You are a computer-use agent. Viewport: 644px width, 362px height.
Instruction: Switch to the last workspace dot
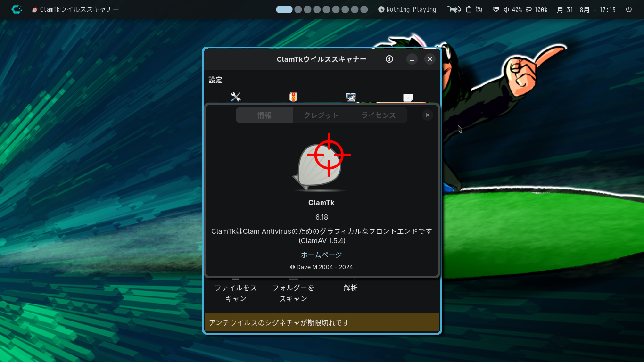[364, 9]
